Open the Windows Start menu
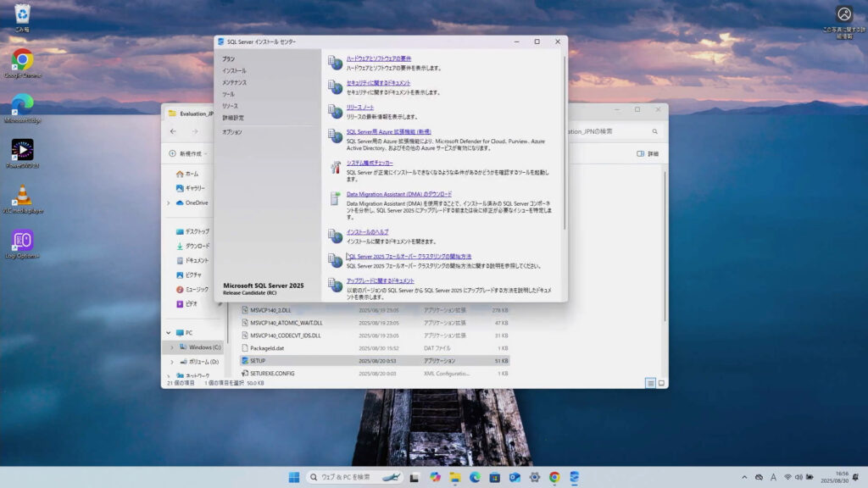868x488 pixels. coord(294,477)
